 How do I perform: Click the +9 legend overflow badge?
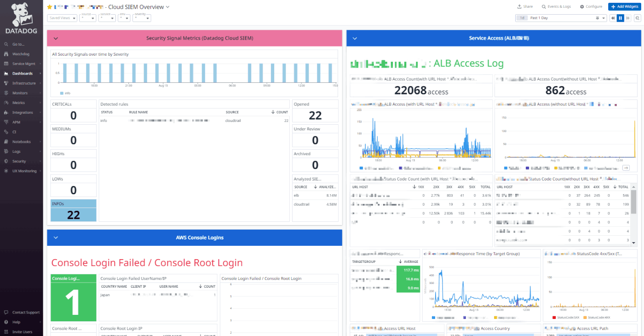coord(626,168)
